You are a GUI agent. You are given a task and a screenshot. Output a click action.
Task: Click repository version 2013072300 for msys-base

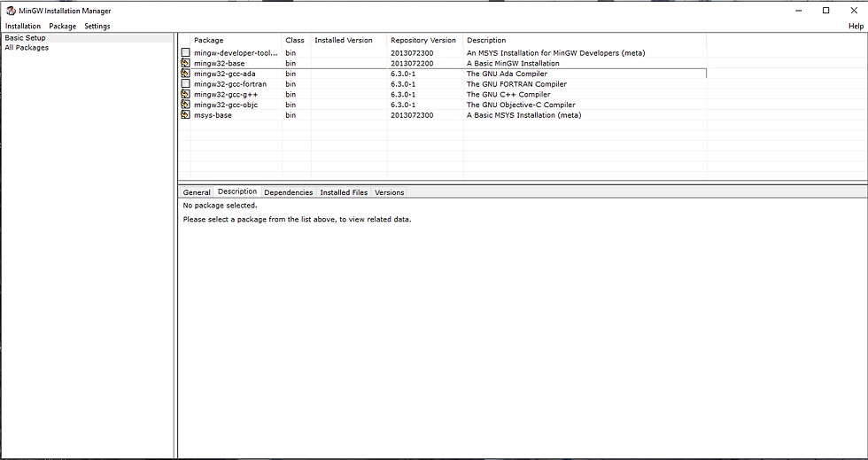point(412,115)
